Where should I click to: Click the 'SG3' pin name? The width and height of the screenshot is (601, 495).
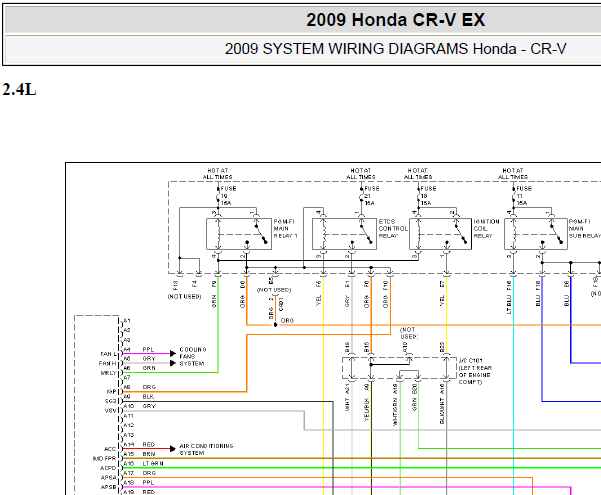pyautogui.click(x=110, y=401)
